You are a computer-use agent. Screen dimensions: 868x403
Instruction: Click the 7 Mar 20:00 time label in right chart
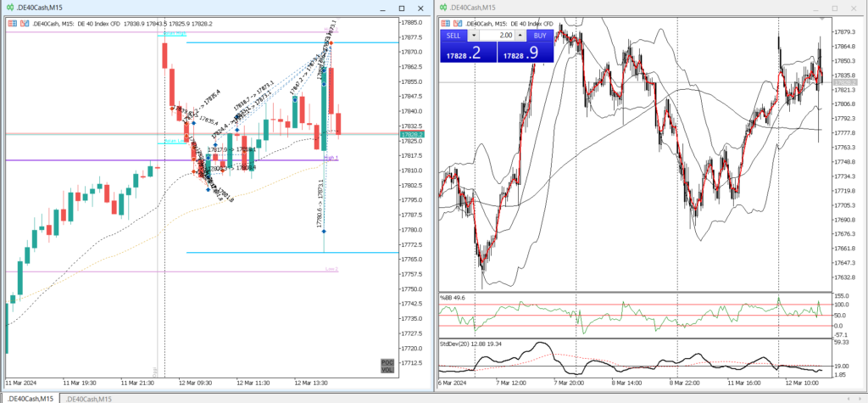click(569, 383)
